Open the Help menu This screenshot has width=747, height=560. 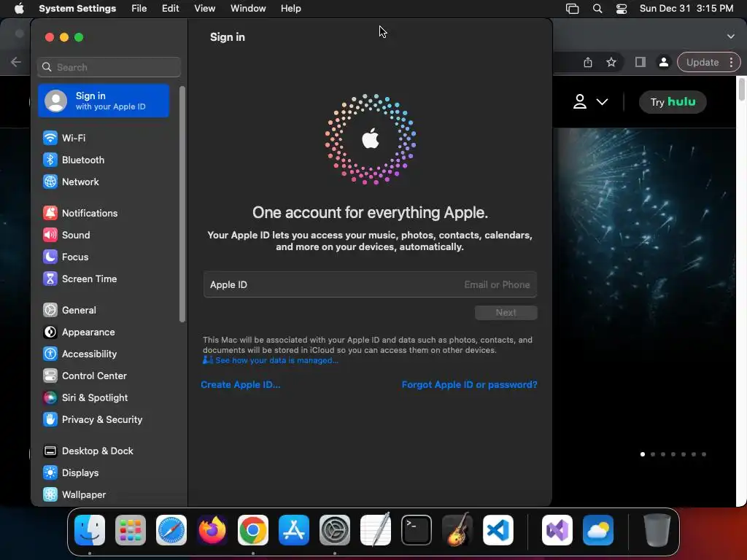tap(290, 9)
